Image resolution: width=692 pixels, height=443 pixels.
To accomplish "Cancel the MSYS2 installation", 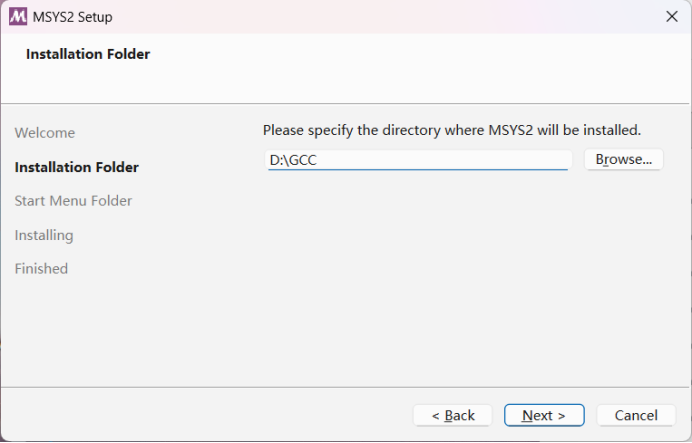I will (x=636, y=415).
